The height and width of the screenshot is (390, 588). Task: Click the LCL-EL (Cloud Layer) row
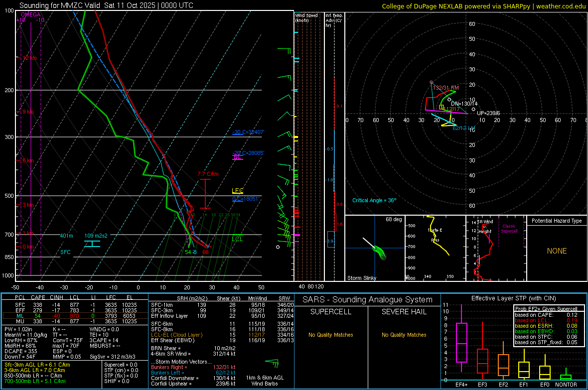click(x=222, y=335)
